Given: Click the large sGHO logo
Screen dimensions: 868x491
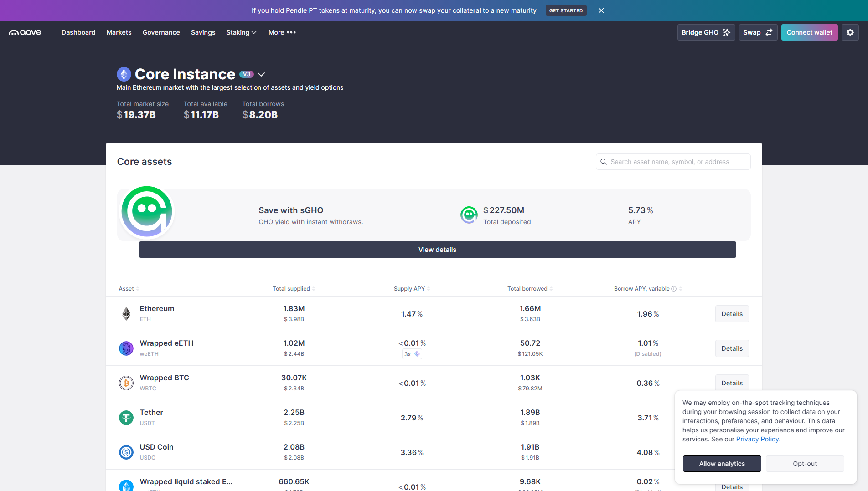Looking at the screenshot, I should [147, 212].
